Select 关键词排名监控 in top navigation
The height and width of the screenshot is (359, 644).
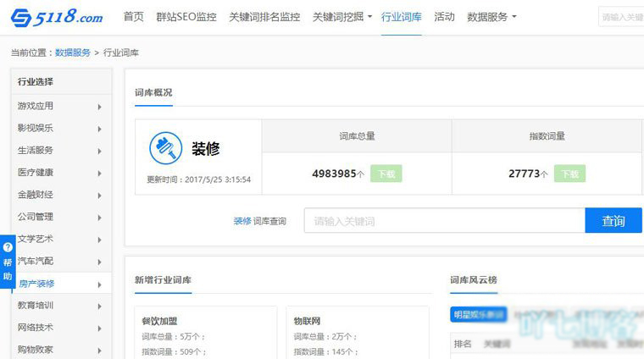[264, 17]
